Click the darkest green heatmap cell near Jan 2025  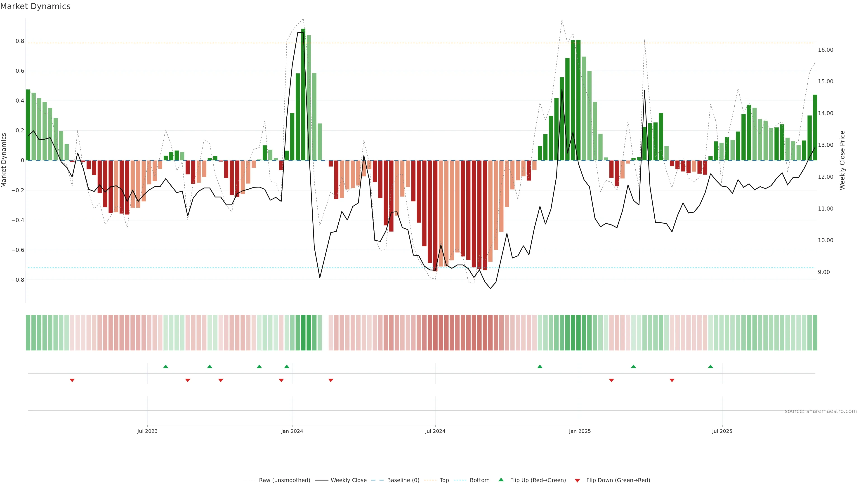click(578, 332)
